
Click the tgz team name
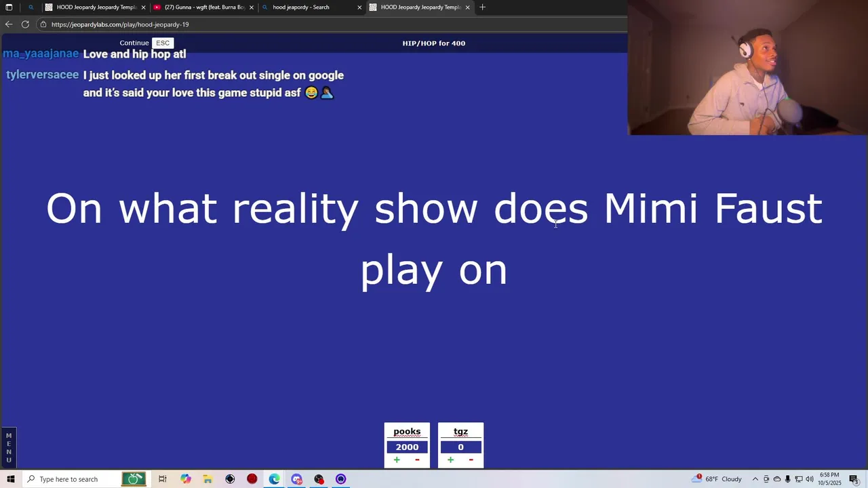(460, 432)
